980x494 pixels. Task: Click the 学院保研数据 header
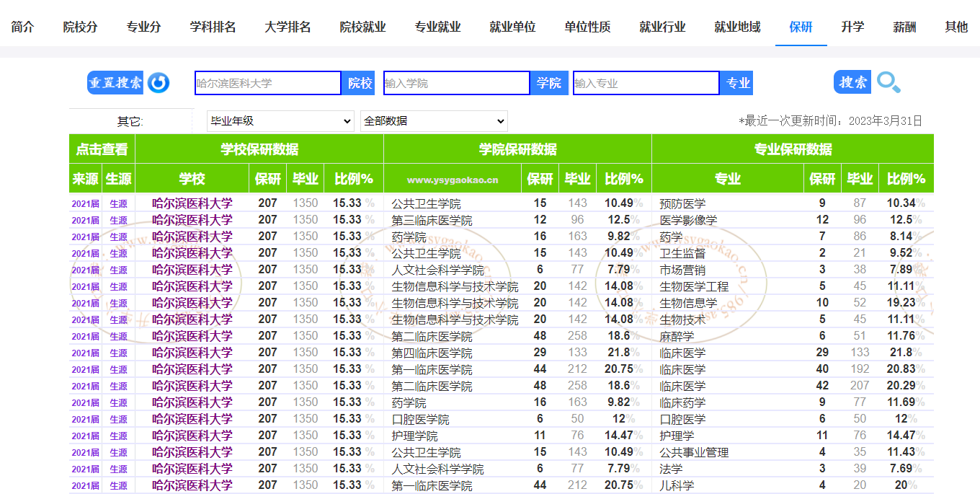pos(518,149)
